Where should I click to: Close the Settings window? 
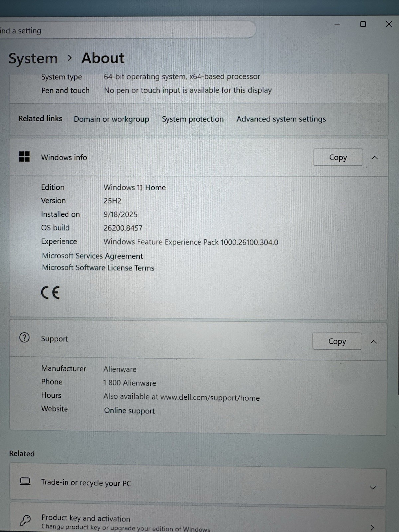coord(389,24)
